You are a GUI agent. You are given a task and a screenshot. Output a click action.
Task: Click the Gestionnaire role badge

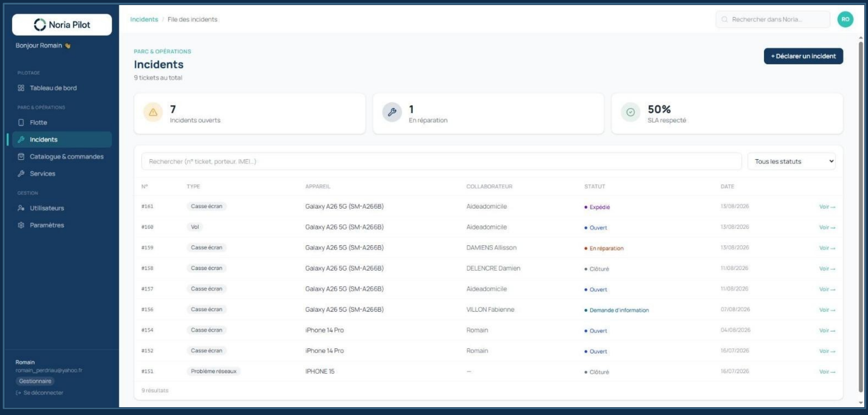click(x=35, y=381)
